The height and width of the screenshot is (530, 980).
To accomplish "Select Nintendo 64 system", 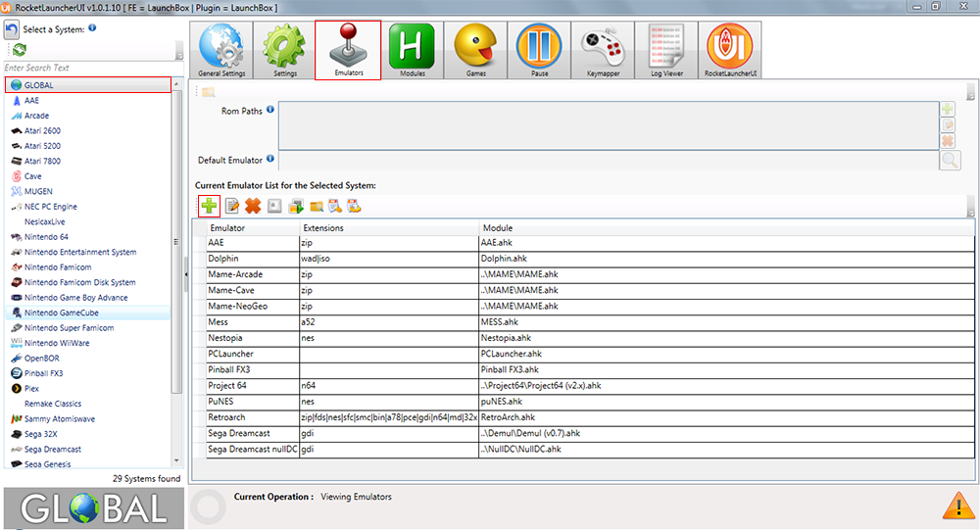I will click(87, 237).
